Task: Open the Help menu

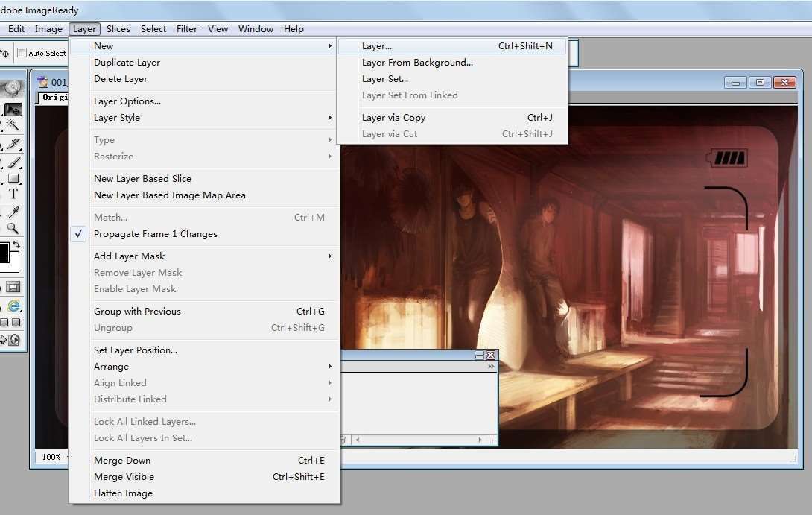Action: [294, 29]
